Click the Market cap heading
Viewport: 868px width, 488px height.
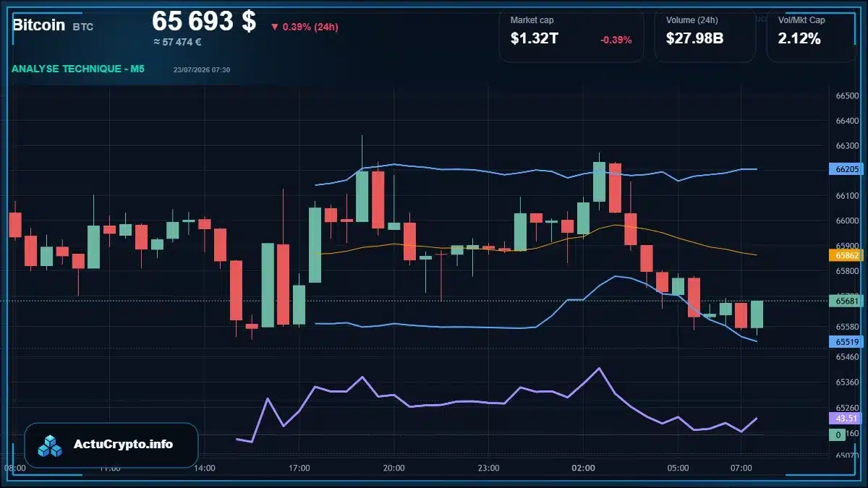532,20
